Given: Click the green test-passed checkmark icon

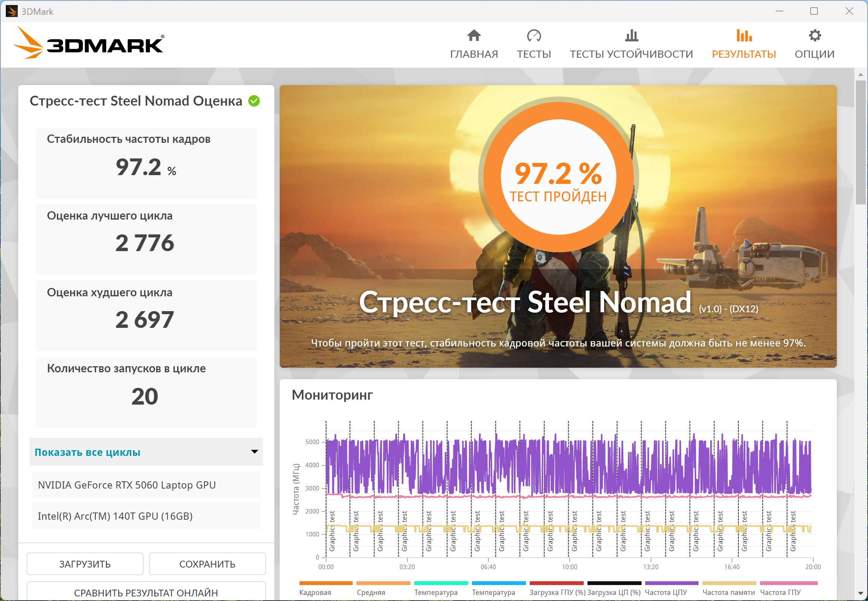Looking at the screenshot, I should pyautogui.click(x=254, y=101).
